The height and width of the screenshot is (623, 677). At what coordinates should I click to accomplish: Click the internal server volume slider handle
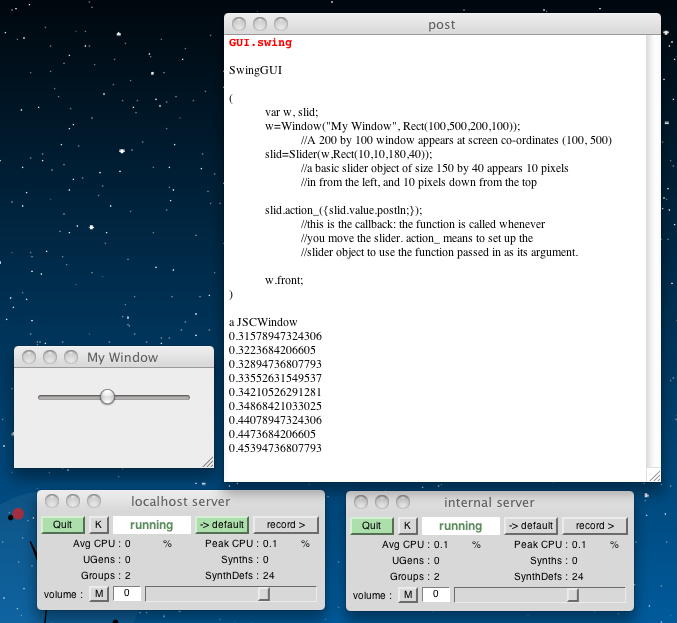573,595
